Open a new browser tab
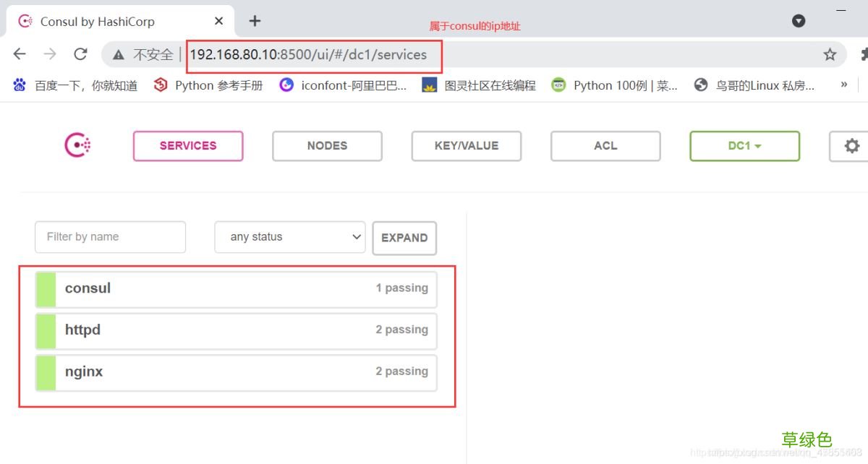Screen dimensions: 868x464 255,21
